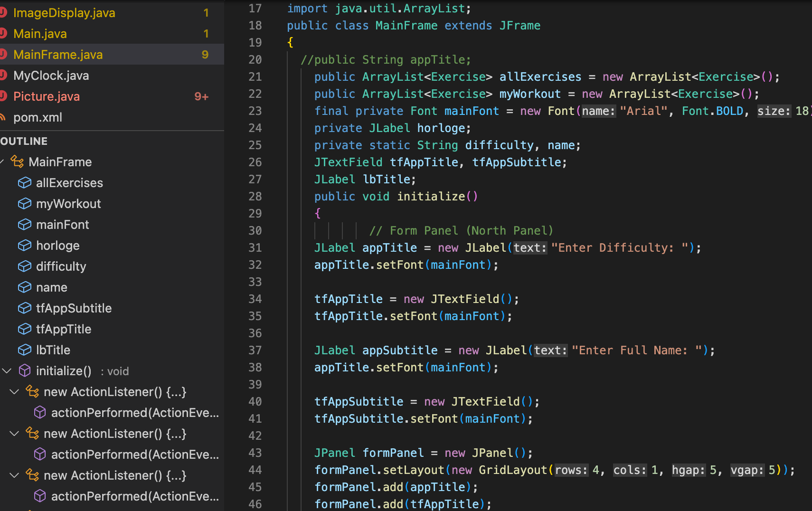Click the class icon of new ActionListener()
This screenshot has height=511, width=812.
pos(32,391)
